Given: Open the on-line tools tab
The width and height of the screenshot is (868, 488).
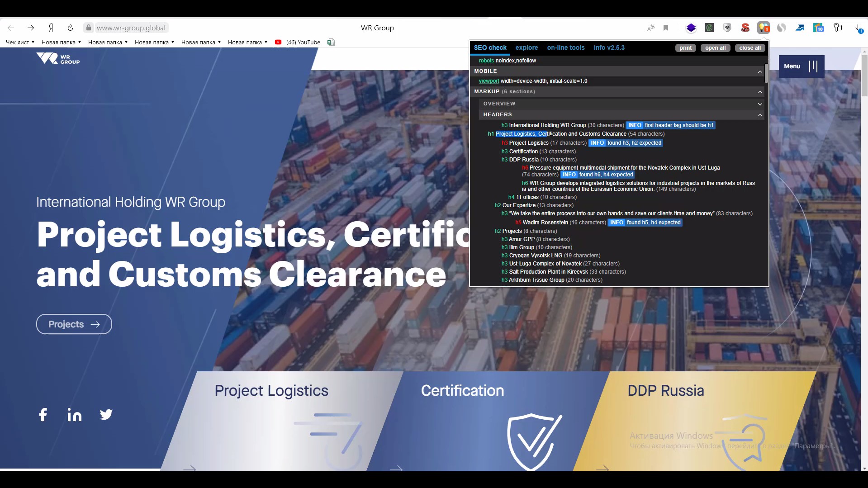Looking at the screenshot, I should point(565,47).
